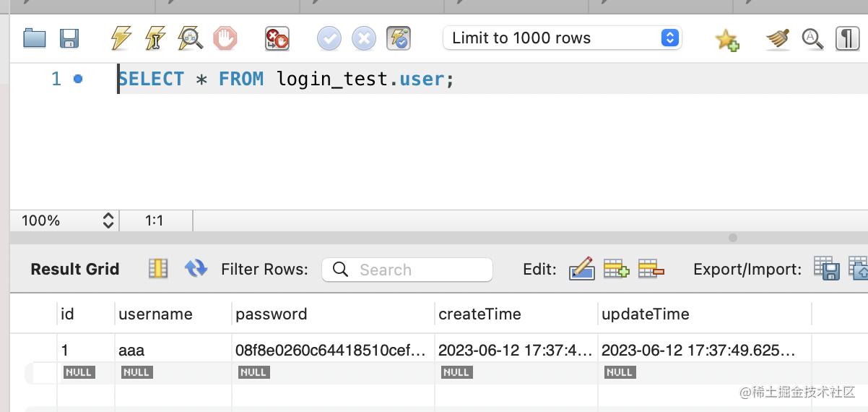Image resolution: width=868 pixels, height=412 pixels.
Task: Toggle autocommit mode icon
Action: (x=399, y=38)
